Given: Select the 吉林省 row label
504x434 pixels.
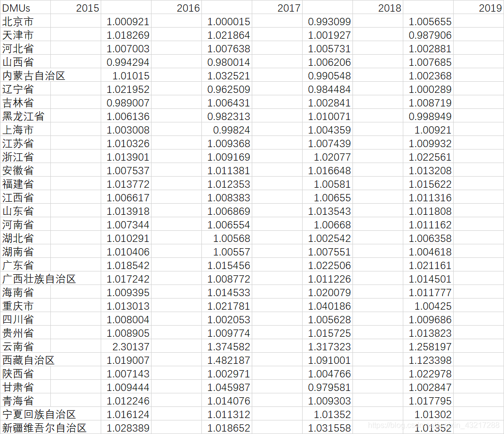Looking at the screenshot, I should pos(25,102).
